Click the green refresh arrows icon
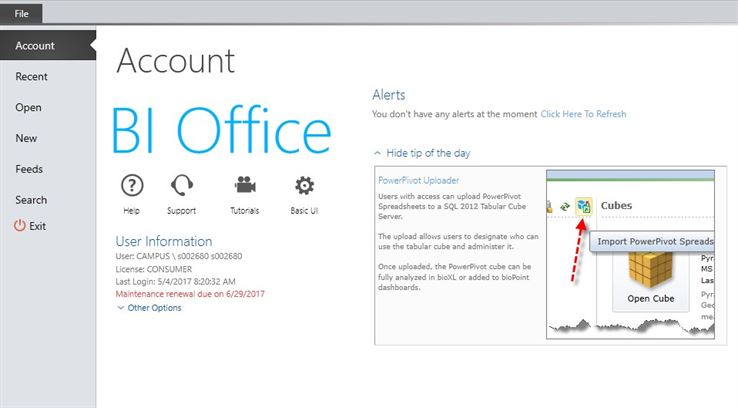Screen dimensions: 738x408 [565, 206]
